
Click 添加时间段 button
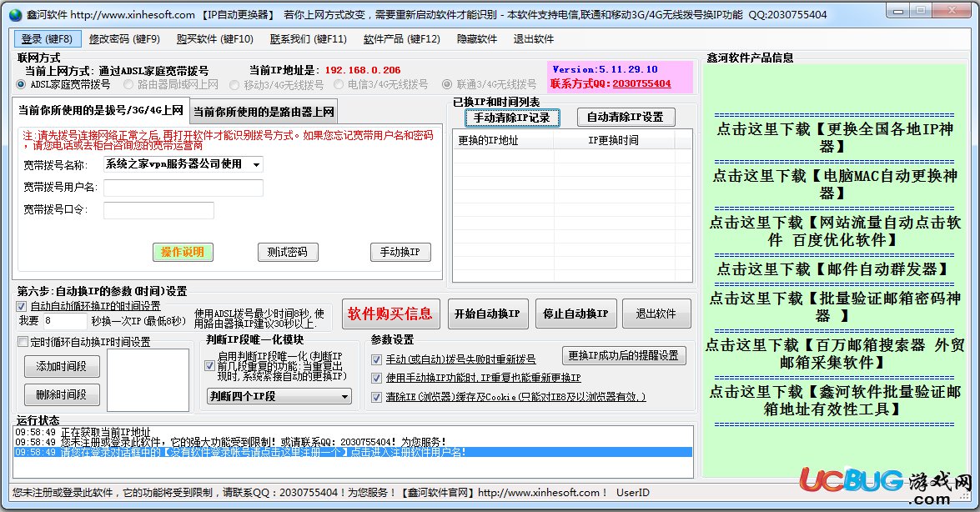(x=62, y=366)
